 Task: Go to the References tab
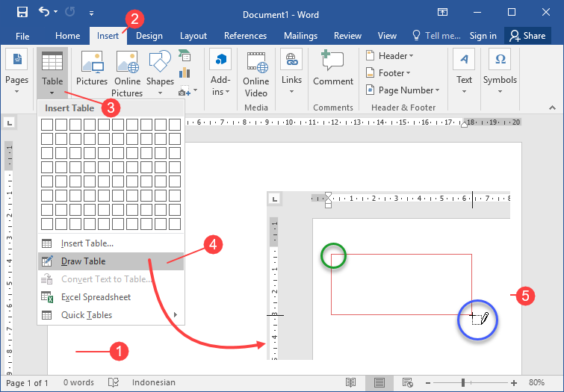pos(245,36)
